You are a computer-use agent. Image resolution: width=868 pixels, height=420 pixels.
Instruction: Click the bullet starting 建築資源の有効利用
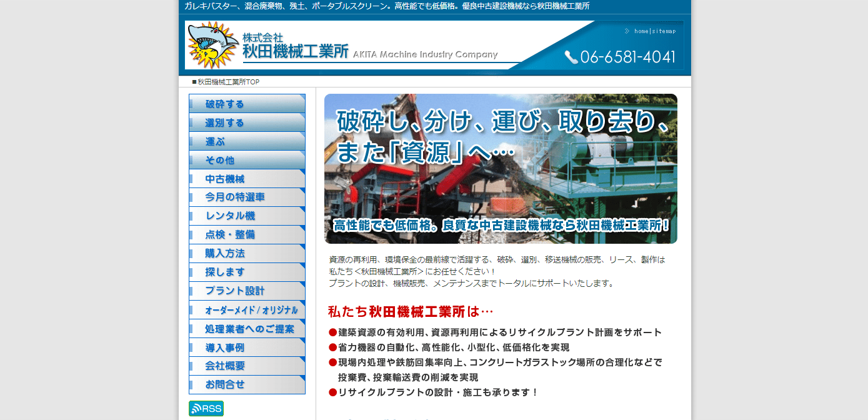click(x=495, y=332)
